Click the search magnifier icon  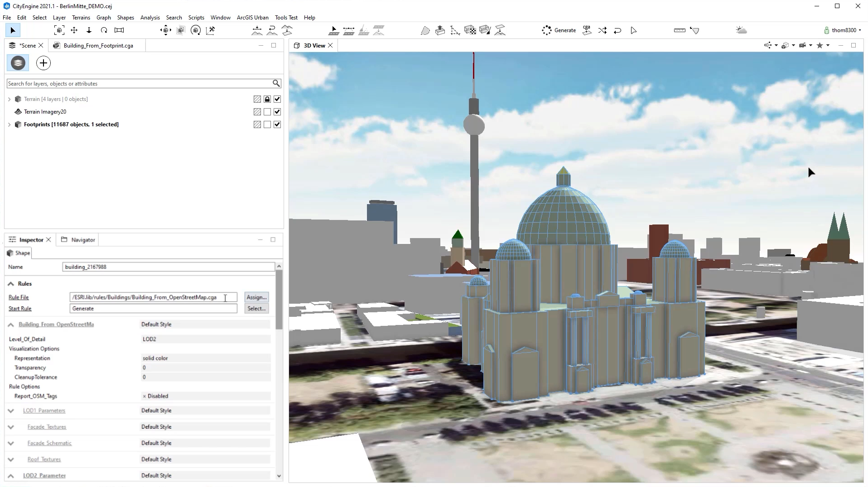(276, 83)
